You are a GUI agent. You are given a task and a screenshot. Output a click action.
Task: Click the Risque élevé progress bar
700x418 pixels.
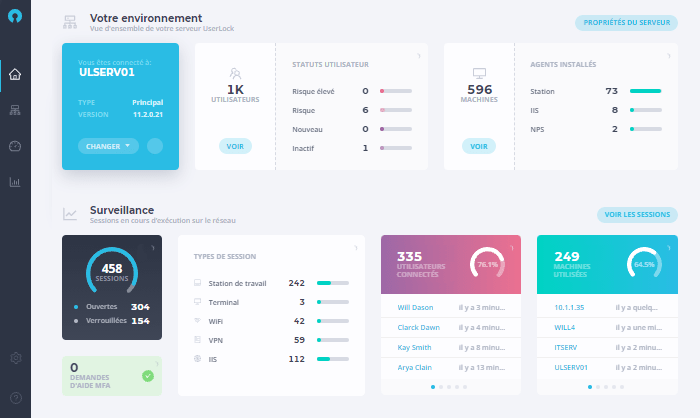point(396,91)
